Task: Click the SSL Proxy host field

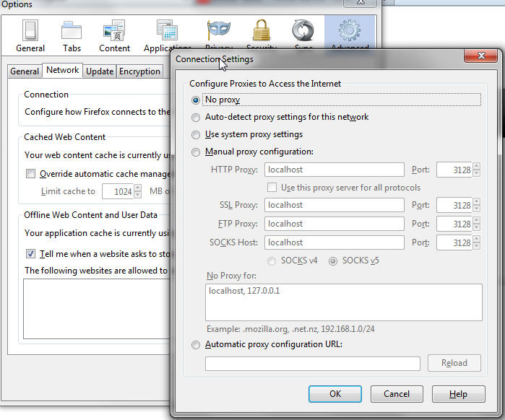Action: (x=334, y=205)
